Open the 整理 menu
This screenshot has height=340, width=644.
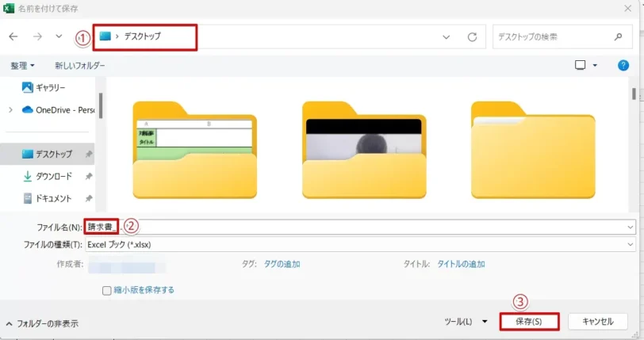(22, 65)
